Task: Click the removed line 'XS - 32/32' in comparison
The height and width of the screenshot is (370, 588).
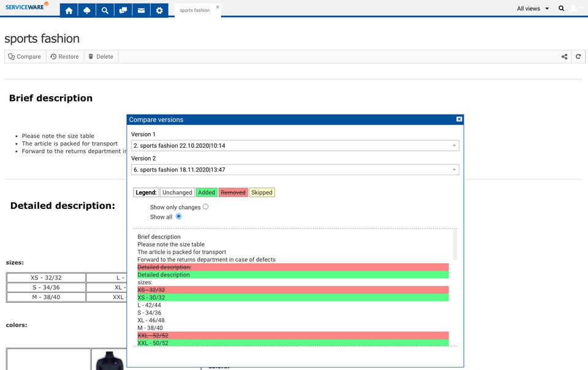Action: [293, 290]
